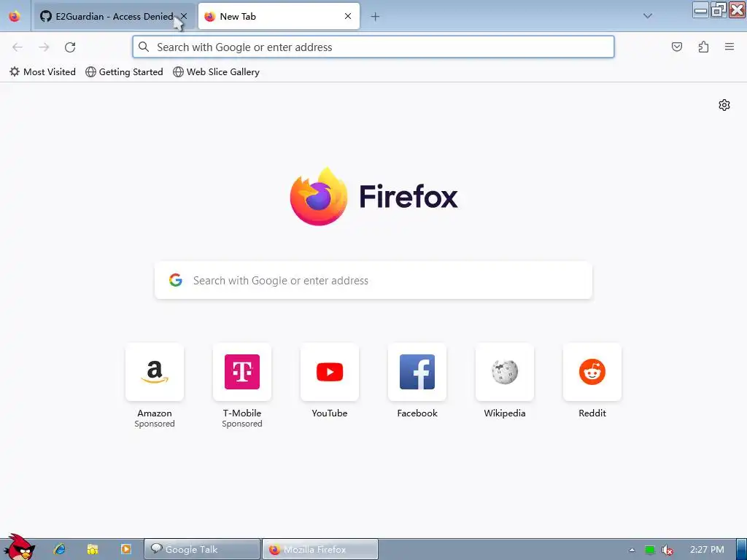Reload the current page
This screenshot has height=560, width=747.
(70, 47)
